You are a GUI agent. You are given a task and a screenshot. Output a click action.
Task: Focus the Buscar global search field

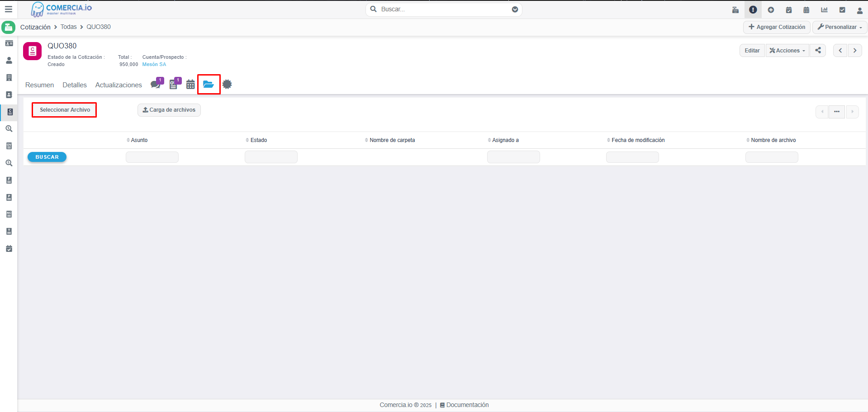pos(443,9)
